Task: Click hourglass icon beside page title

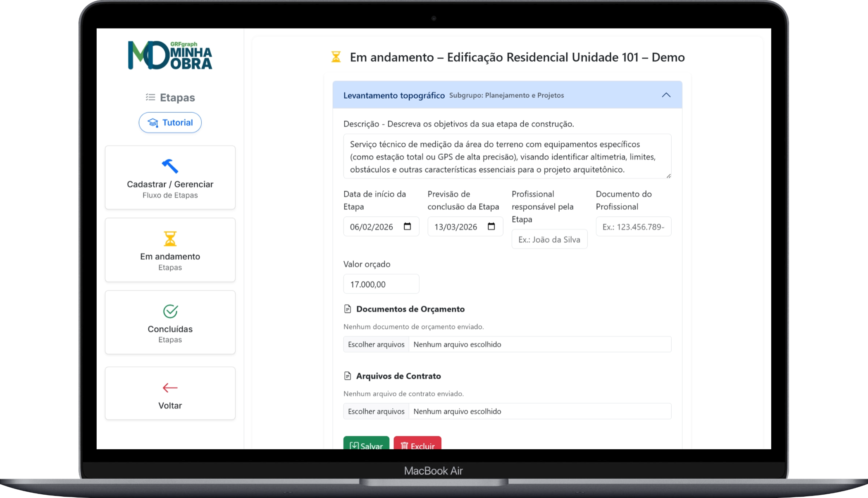Action: (336, 57)
